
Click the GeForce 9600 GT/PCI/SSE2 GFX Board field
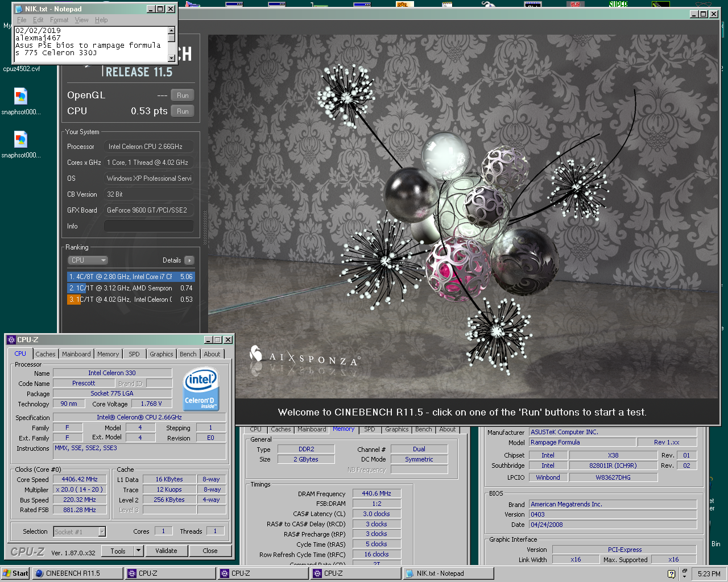tap(148, 210)
